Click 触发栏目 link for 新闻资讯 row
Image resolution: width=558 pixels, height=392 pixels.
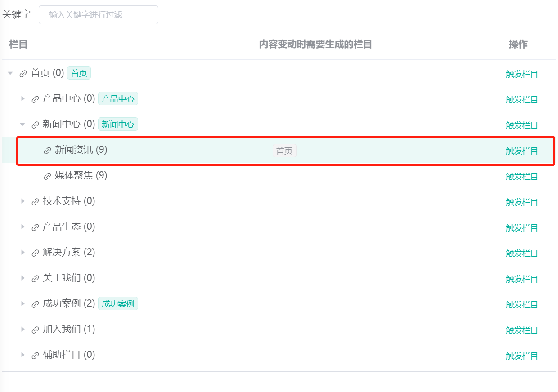click(522, 151)
